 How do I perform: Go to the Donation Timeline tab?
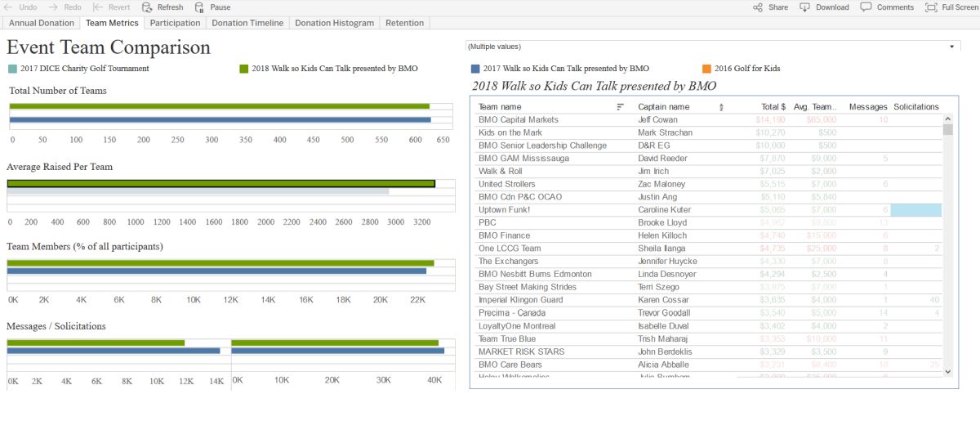tap(247, 23)
